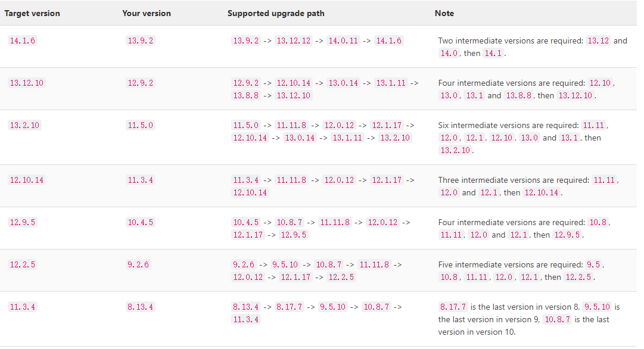The height and width of the screenshot is (349, 644).
Task: Select the 10.4.5 code under Your version
Action: click(141, 223)
